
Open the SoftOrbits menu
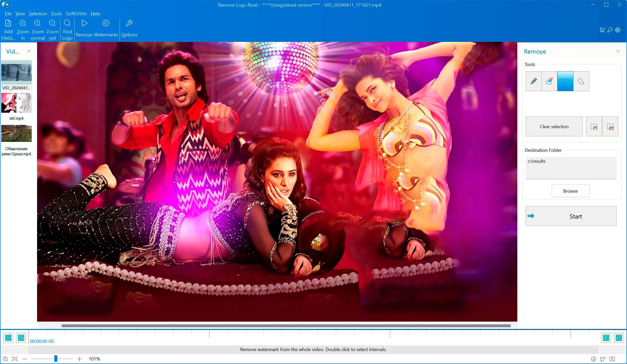[x=76, y=13]
